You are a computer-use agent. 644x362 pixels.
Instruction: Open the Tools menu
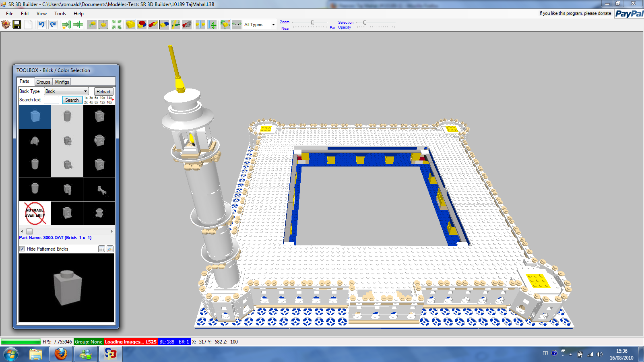60,13
